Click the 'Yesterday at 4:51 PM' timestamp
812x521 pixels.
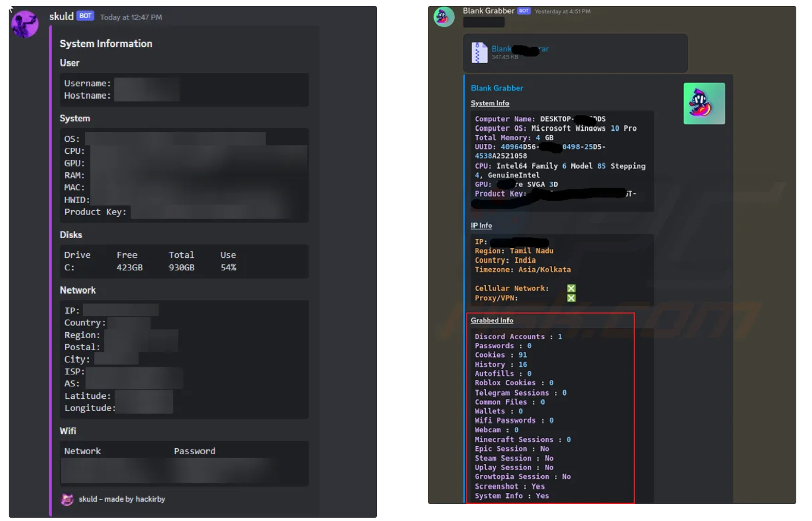(562, 11)
